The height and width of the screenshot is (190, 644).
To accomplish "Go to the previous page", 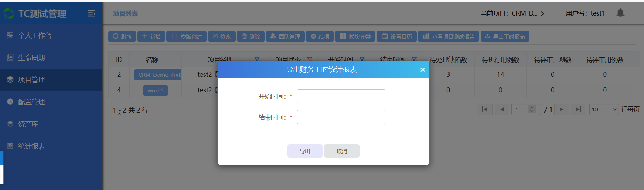I will (502, 109).
